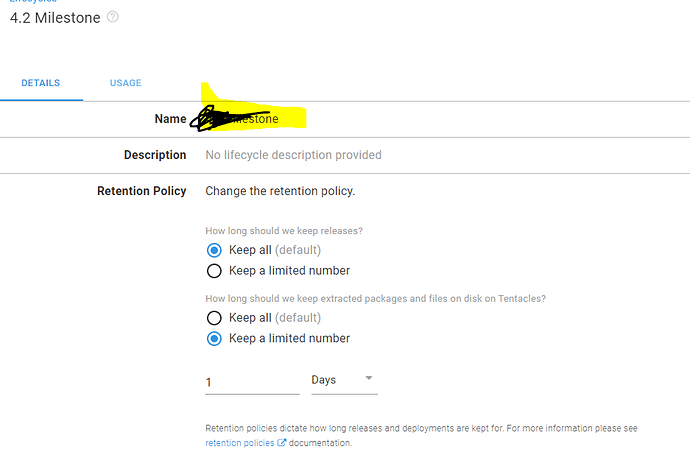Select Keep all for releases
The width and height of the screenshot is (690, 466).
point(214,250)
